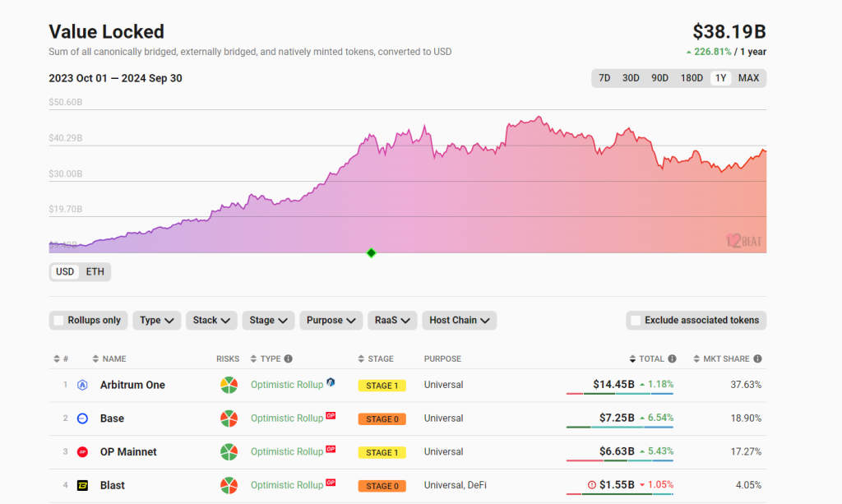This screenshot has width=842, height=504.
Task: Click the Arbitrum One logo icon
Action: [x=82, y=385]
